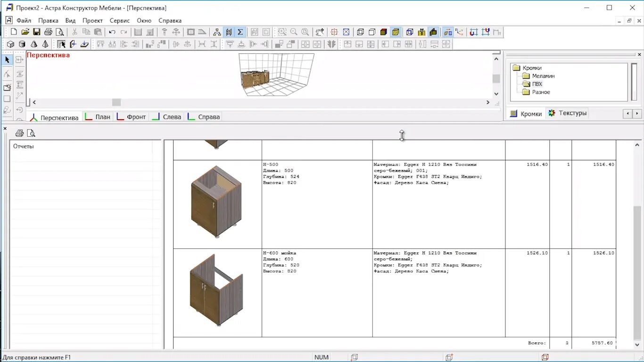The image size is (644, 362).
Task: Open print preview in the main toolbar
Action: (60, 32)
